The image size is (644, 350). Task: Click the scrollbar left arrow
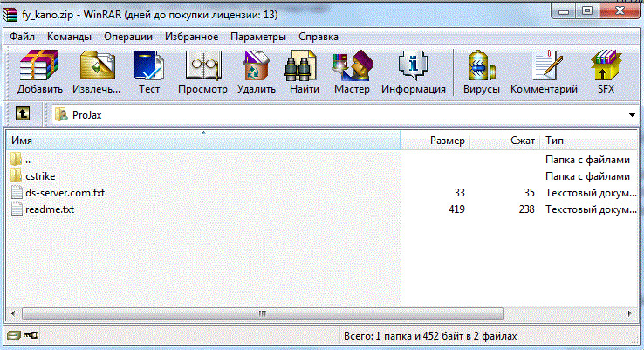pyautogui.click(x=13, y=314)
